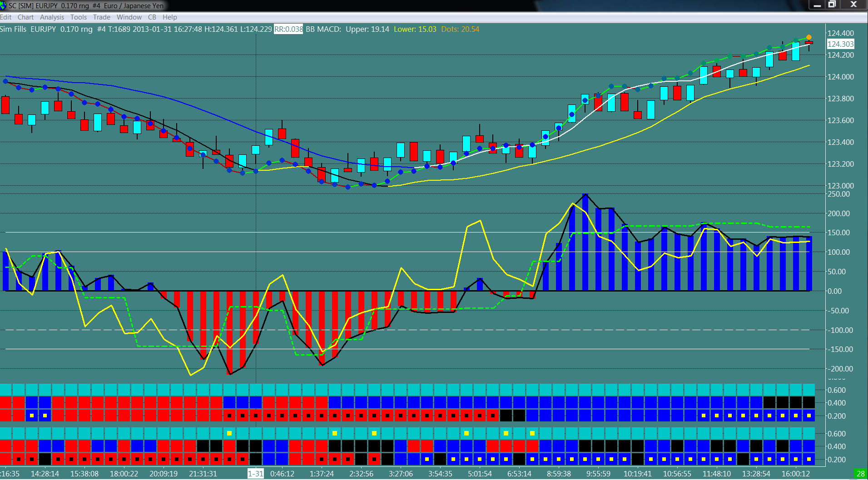This screenshot has width=868, height=480.
Task: Close the EURJPY chart window
Action: (853, 5)
